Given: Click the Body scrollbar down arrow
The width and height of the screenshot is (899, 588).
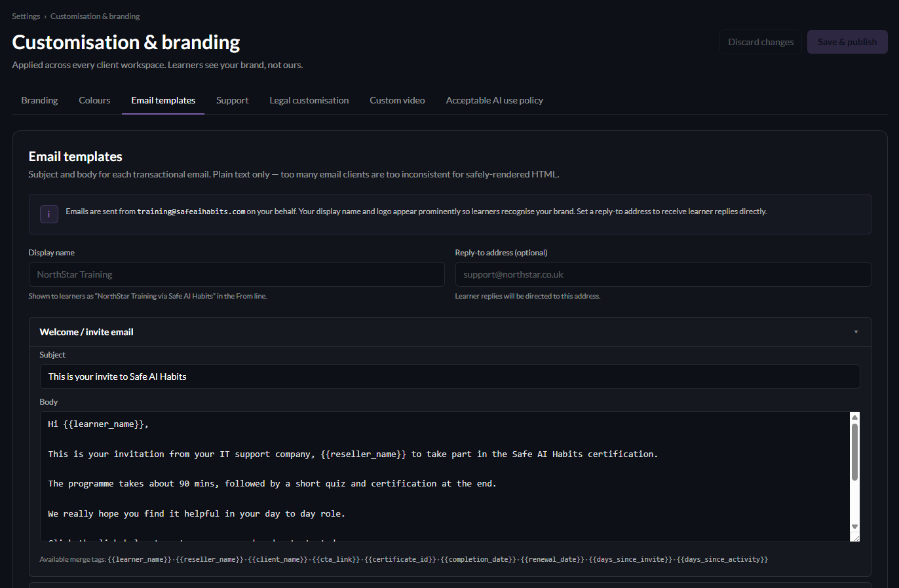Looking at the screenshot, I should click(854, 526).
